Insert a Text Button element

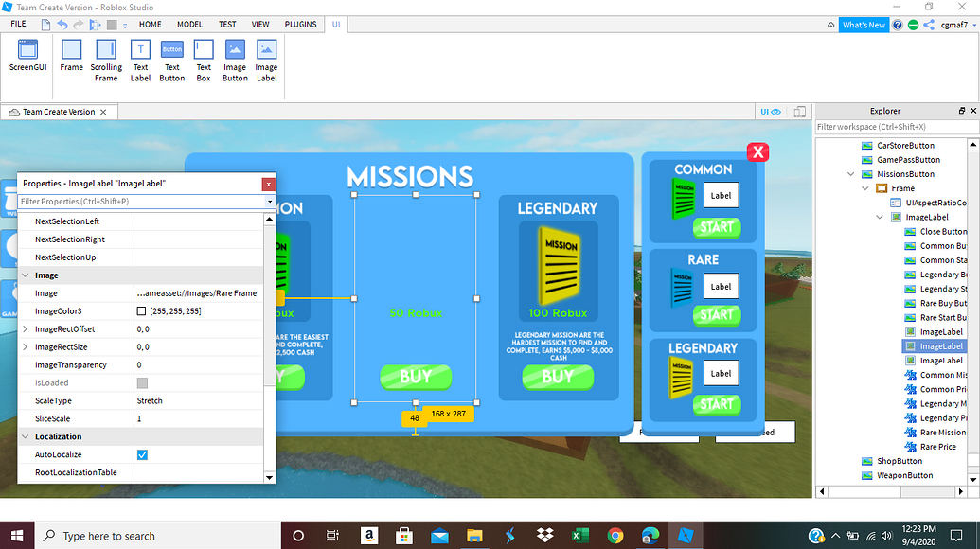(x=172, y=61)
